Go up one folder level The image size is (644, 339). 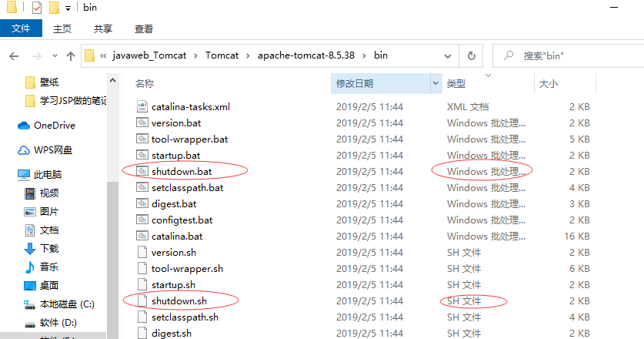[71, 56]
